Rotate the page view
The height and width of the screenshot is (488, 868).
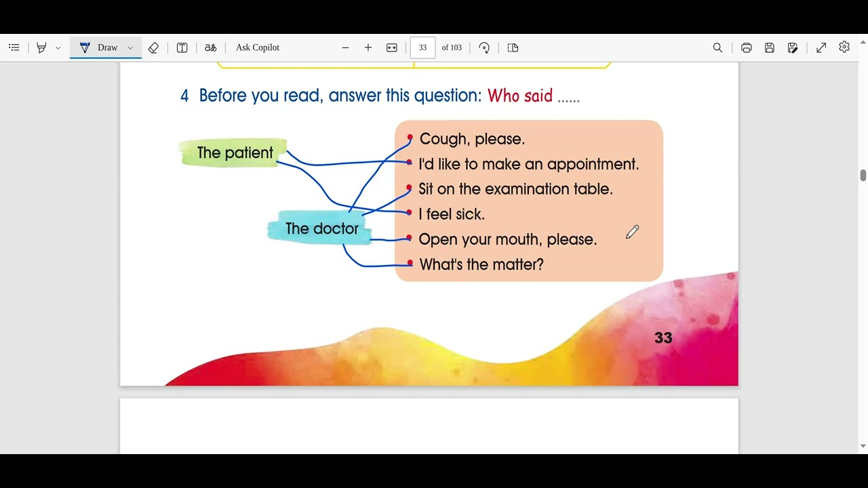[x=484, y=47]
